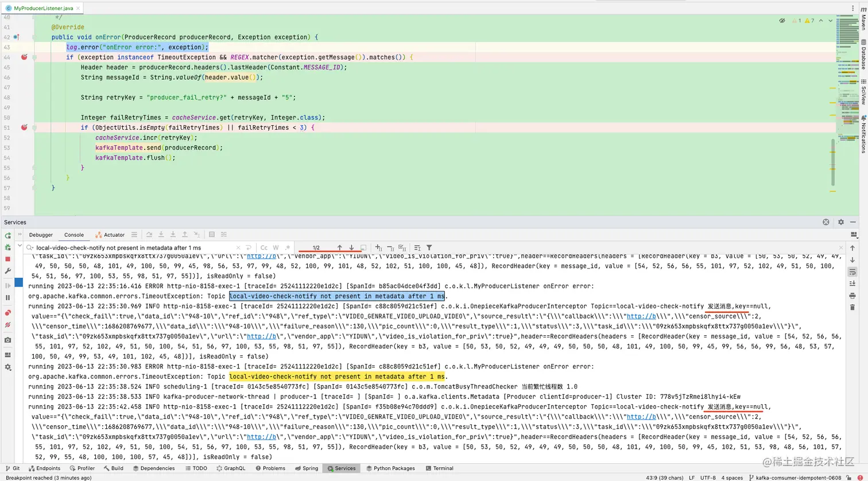Open debugger settings gear in left sidebar
868x481 pixels.
click(x=7, y=367)
